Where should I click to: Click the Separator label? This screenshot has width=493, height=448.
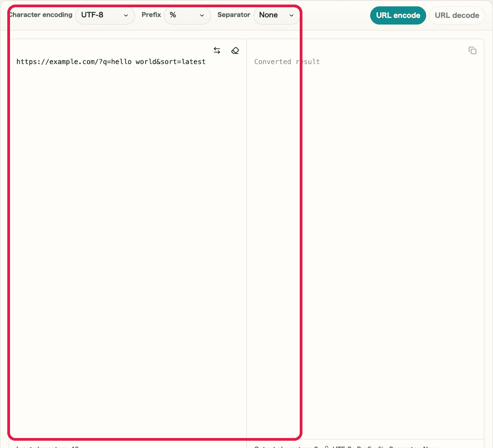tap(234, 15)
